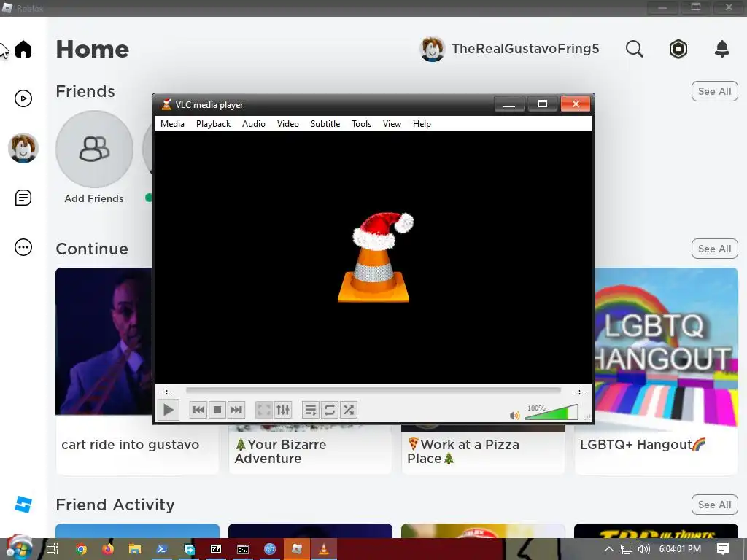
Task: Open the chat messages icon in Roblox sidebar
Action: [23, 198]
